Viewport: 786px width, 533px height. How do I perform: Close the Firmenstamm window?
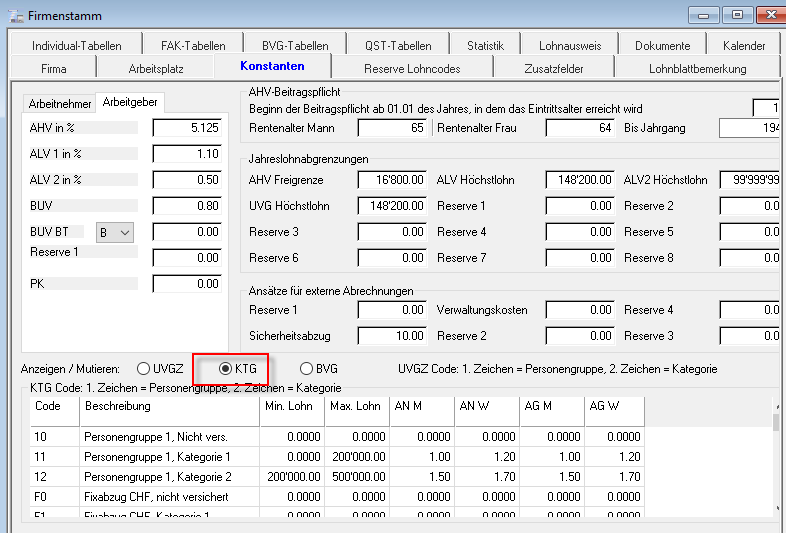(x=770, y=15)
